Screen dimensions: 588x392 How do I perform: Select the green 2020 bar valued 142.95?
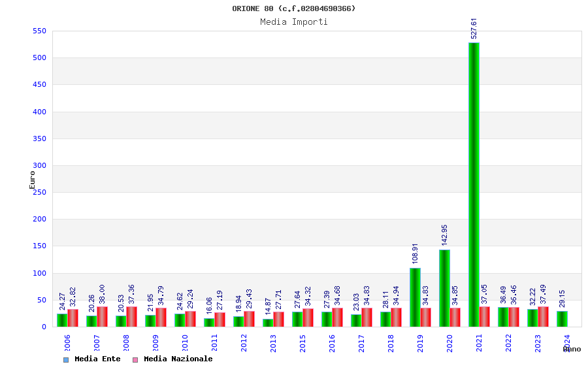point(444,288)
